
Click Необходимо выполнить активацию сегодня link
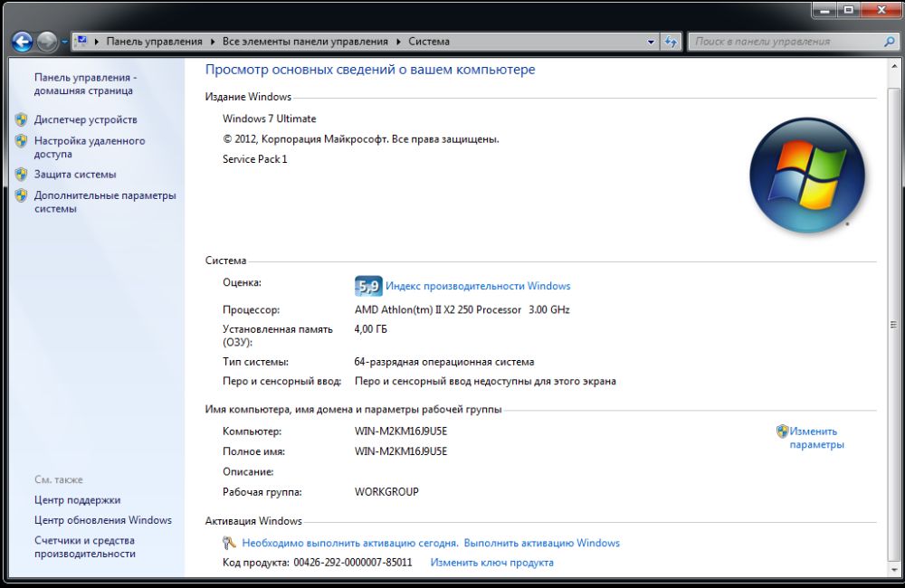[x=350, y=543]
